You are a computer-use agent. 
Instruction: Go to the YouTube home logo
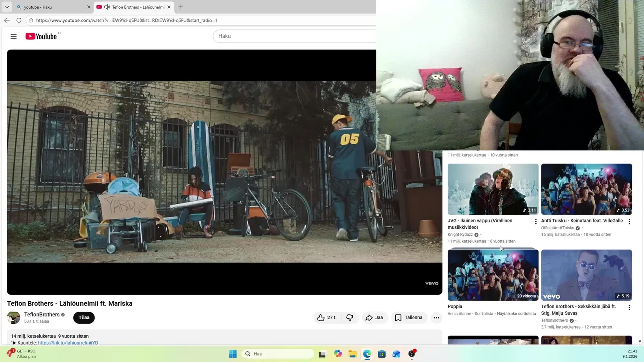point(41,36)
